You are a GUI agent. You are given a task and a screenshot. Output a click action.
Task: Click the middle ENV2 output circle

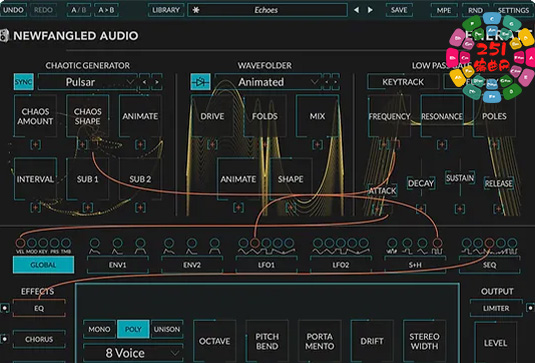click(192, 243)
